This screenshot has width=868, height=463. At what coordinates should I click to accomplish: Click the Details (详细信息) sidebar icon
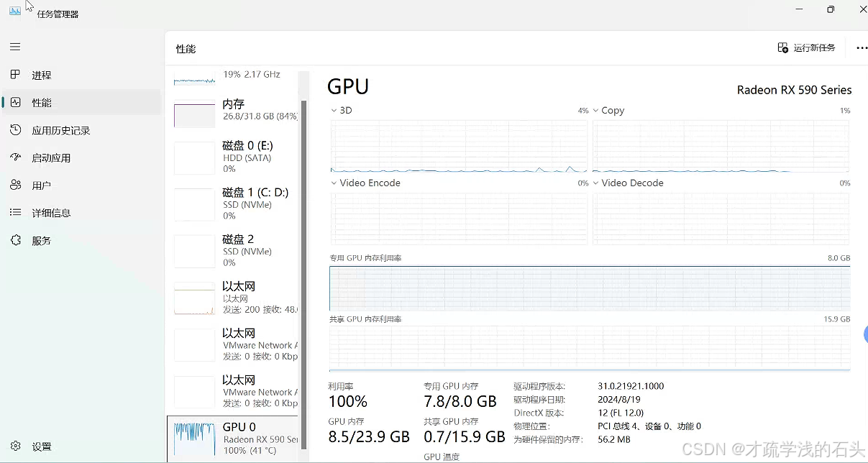point(15,213)
